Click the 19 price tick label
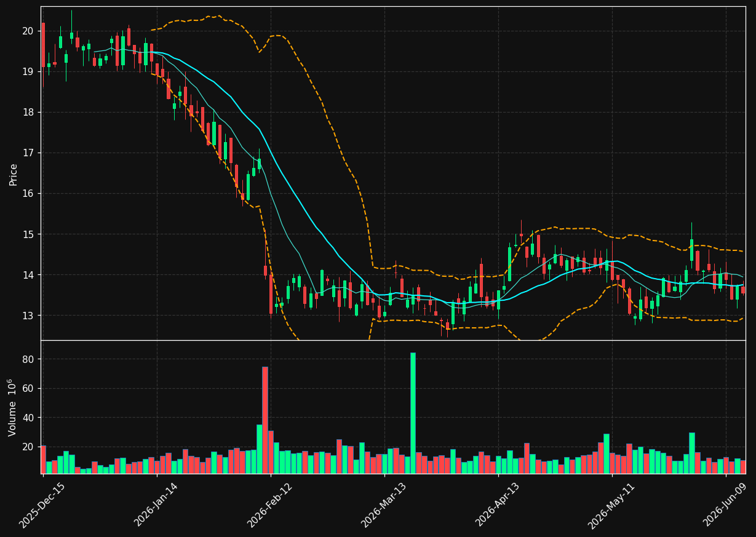 coord(29,71)
